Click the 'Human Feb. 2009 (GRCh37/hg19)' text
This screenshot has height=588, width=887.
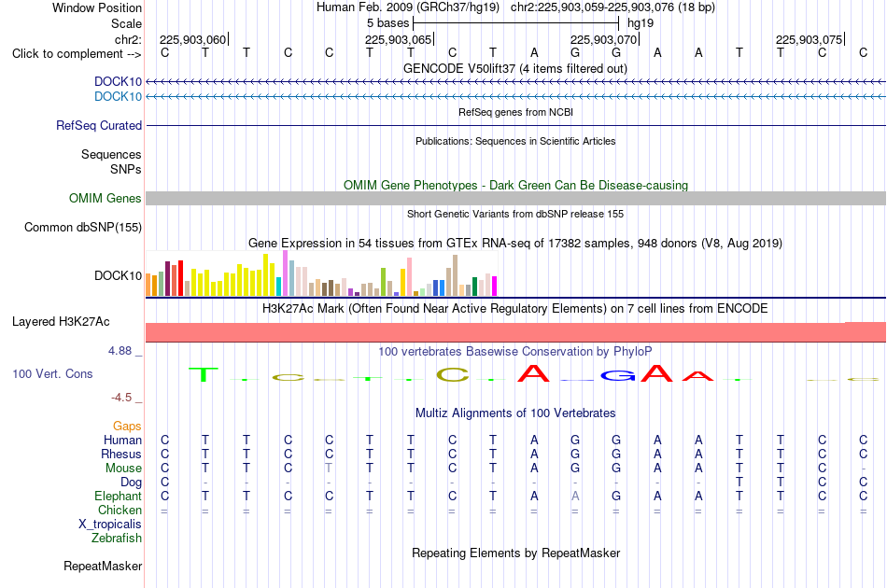408,7
